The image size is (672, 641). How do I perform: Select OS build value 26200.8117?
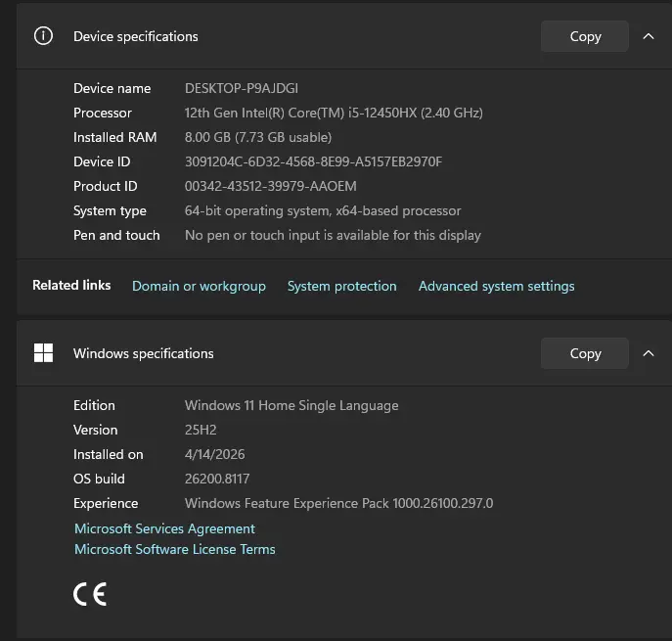217,479
